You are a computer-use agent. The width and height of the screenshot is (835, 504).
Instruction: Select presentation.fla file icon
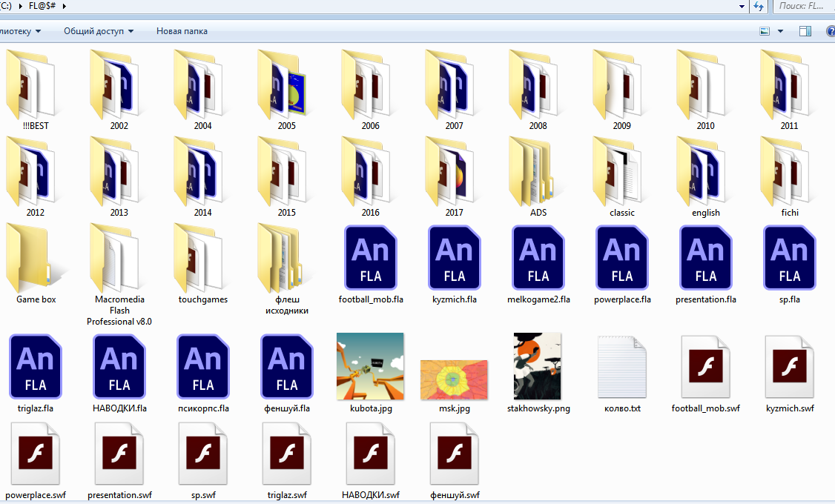click(705, 258)
